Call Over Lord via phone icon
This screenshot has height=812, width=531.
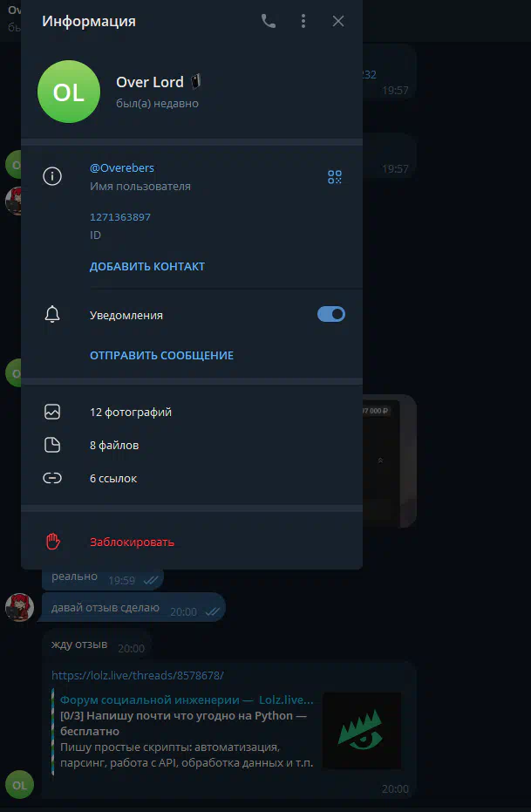coord(268,21)
